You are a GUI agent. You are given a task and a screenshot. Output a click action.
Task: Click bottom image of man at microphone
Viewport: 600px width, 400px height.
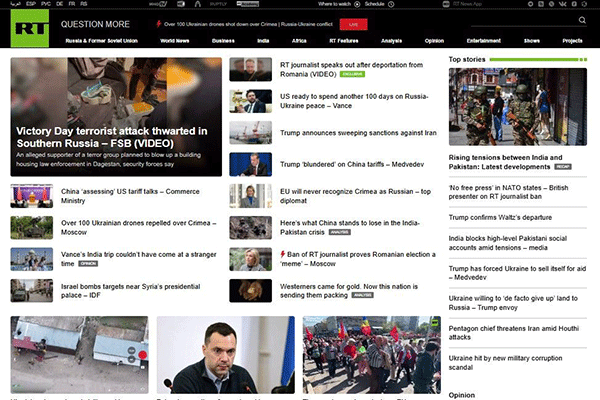226,355
